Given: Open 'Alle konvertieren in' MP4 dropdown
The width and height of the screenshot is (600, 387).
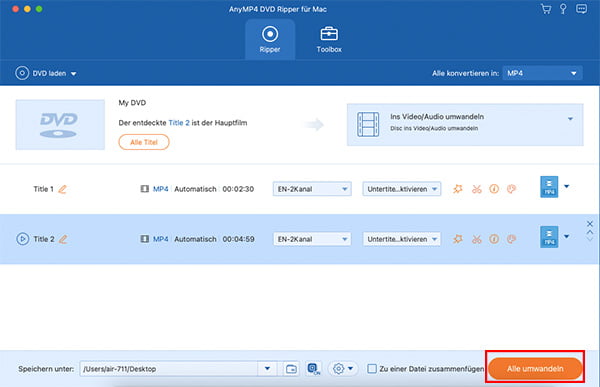Looking at the screenshot, I should point(542,73).
